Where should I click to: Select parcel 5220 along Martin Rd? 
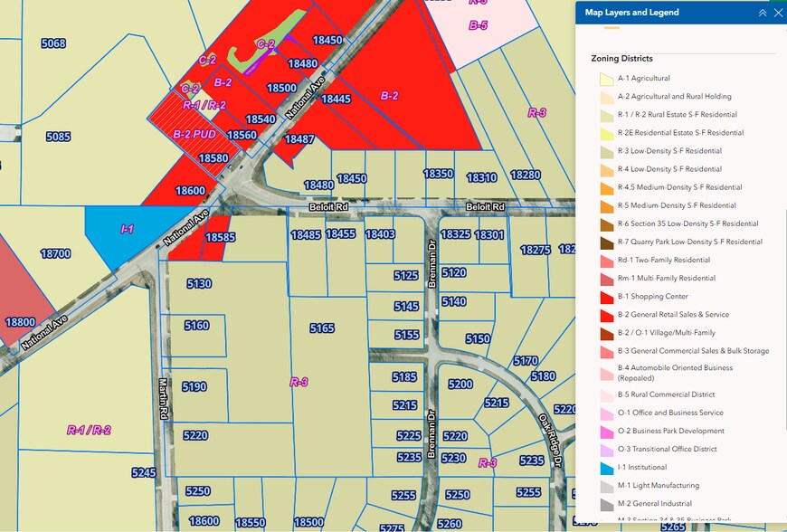[196, 435]
